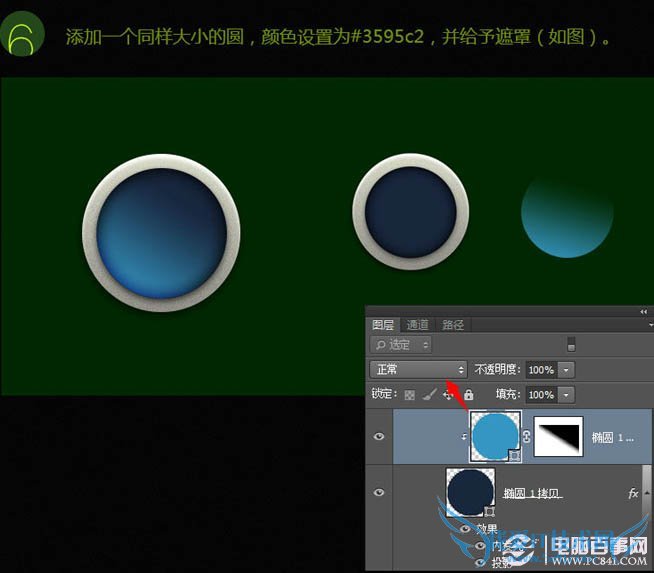
Task: Click the lock transparent pixels icon
Action: [410, 395]
